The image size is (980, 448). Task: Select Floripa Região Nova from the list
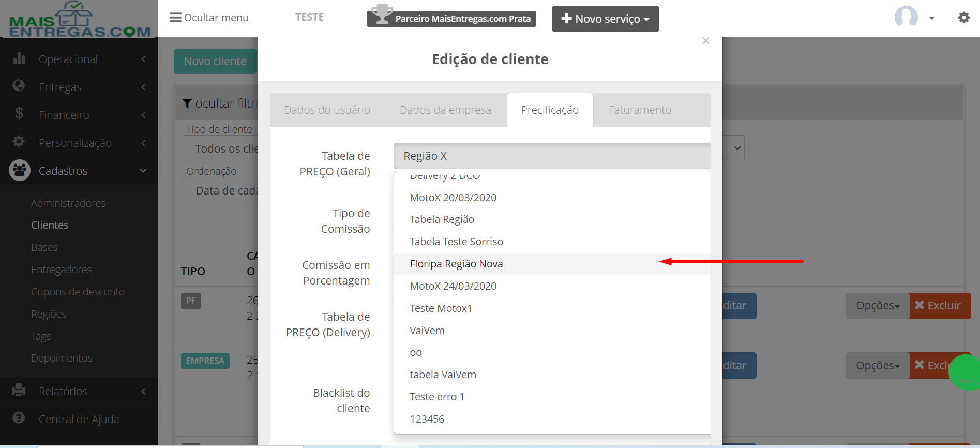point(552,264)
